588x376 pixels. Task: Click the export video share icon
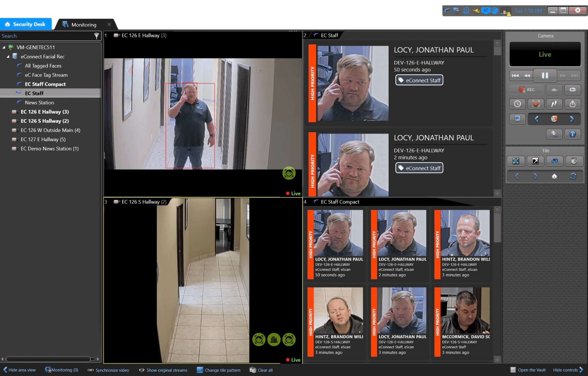573,104
